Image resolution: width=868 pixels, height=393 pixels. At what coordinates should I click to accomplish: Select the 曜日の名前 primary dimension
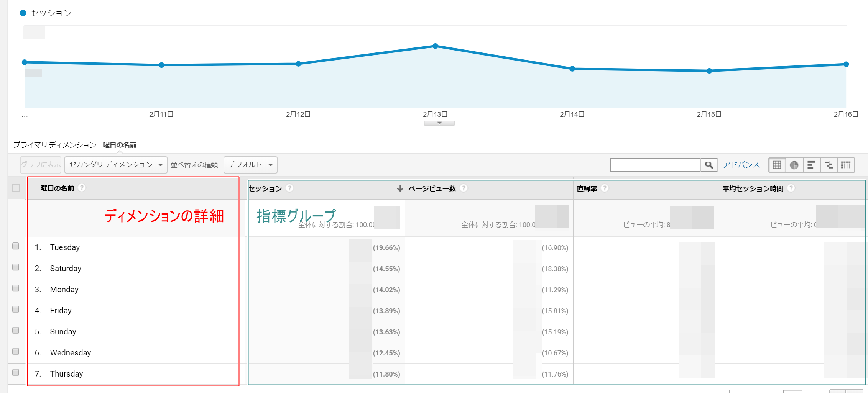(120, 145)
